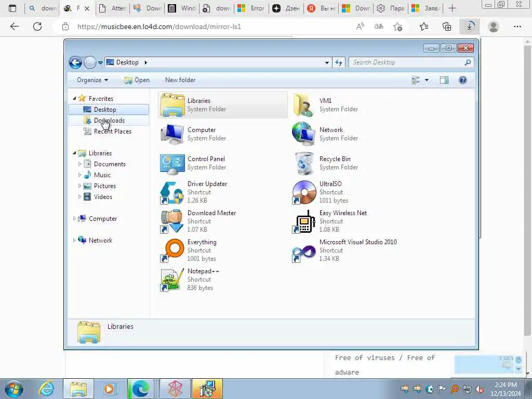
Task: Select the Control Panel icon
Action: [x=172, y=163]
